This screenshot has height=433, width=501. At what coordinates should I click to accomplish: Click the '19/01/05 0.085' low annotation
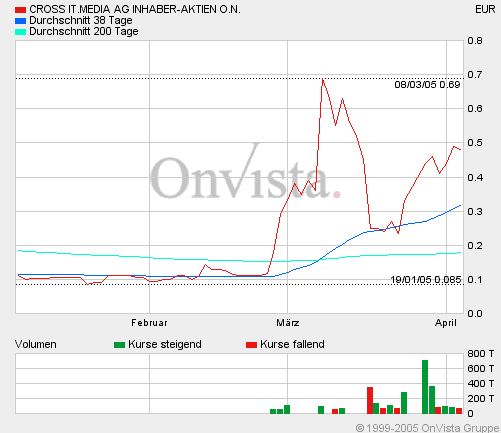(426, 280)
